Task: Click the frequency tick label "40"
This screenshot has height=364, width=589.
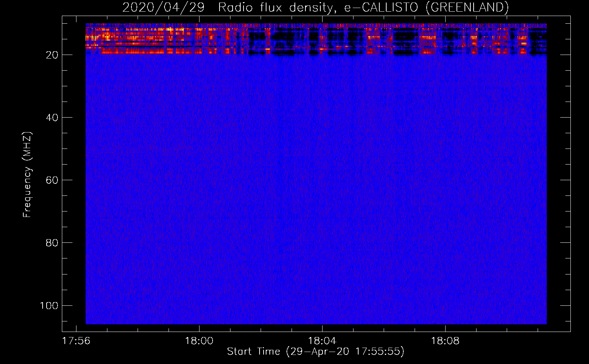Action: coord(52,118)
